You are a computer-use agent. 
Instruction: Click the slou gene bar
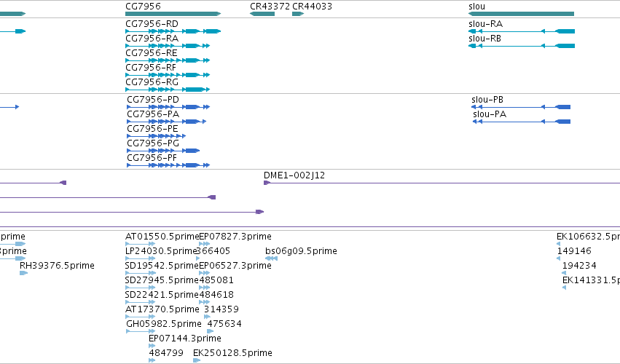[x=521, y=14]
